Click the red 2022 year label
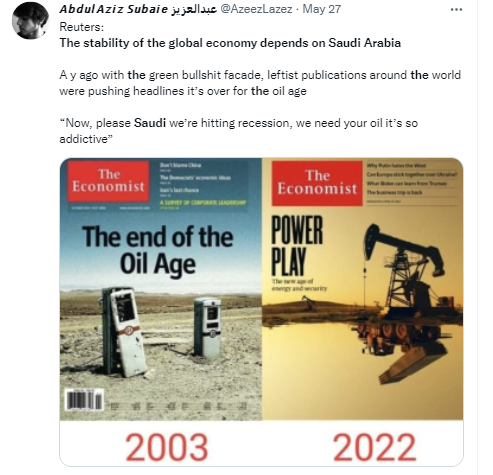 (374, 447)
